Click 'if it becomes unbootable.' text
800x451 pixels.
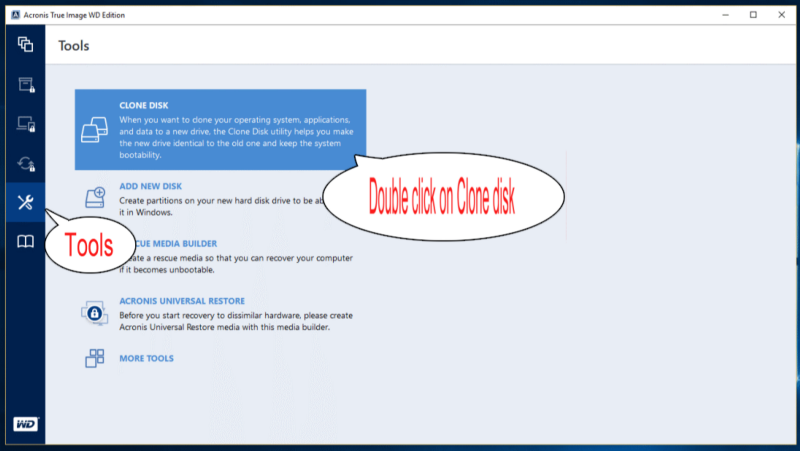click(167, 270)
